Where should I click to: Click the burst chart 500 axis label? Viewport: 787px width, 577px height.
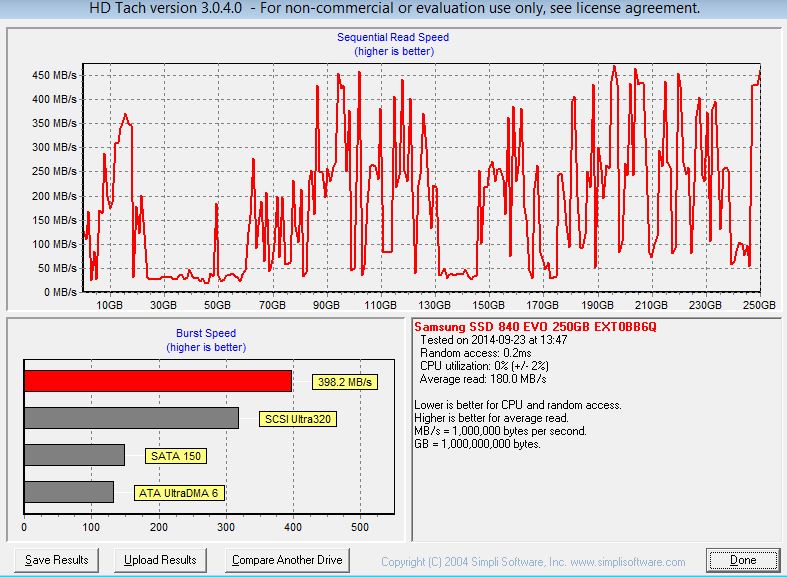pyautogui.click(x=360, y=527)
